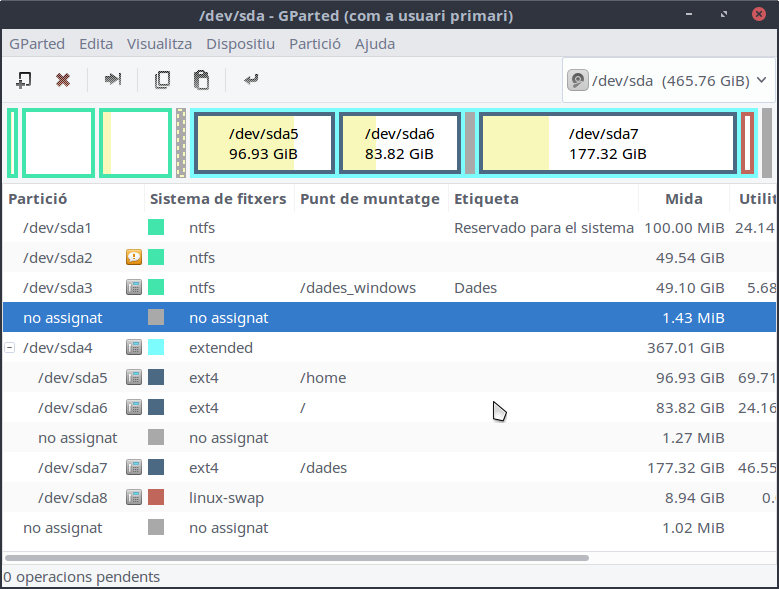This screenshot has width=779, height=589.
Task: Select the /dev/sda1 row in partition list
Action: [300, 228]
